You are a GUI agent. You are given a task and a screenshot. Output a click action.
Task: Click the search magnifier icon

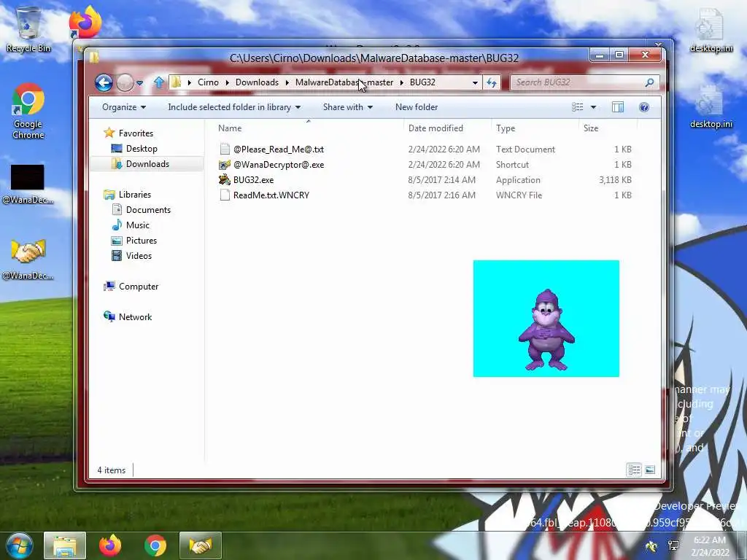coord(649,82)
